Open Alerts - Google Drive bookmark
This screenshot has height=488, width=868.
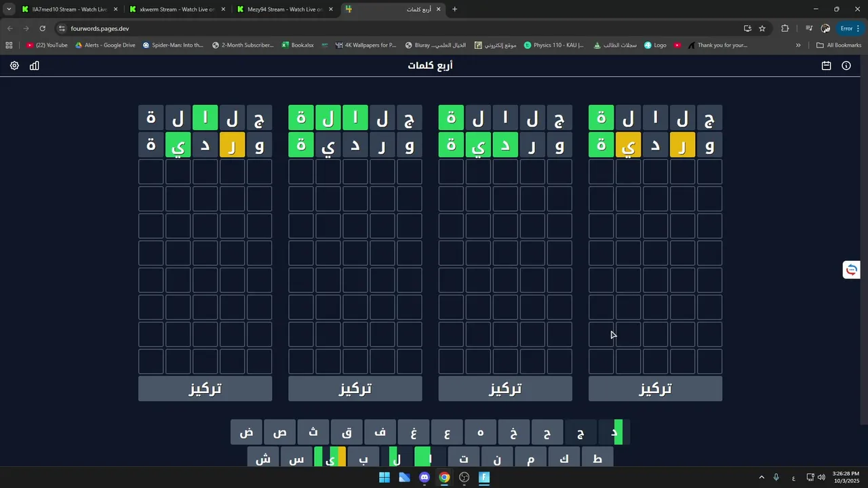point(105,45)
